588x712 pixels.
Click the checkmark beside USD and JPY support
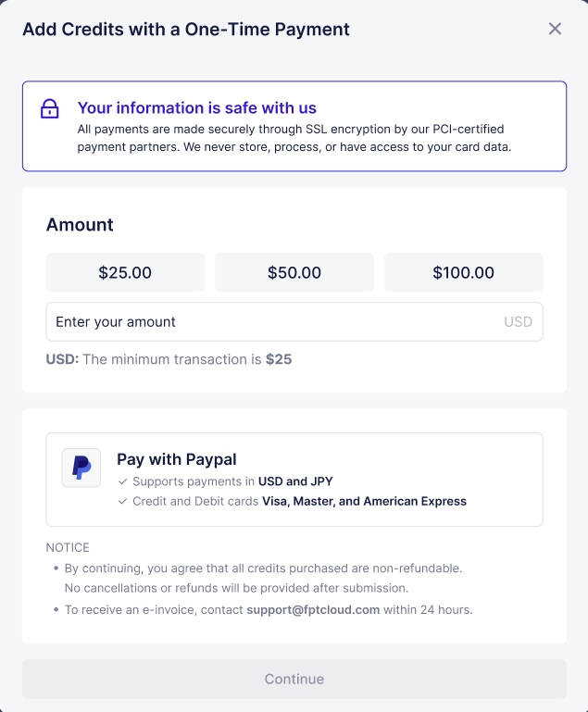pos(122,481)
